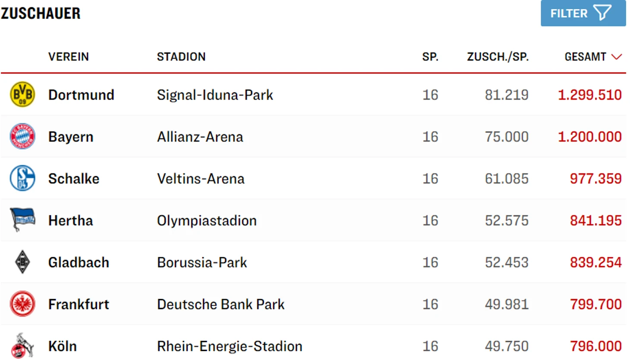
Task: Click the Gladbach diamond crest icon
Action: click(22, 262)
